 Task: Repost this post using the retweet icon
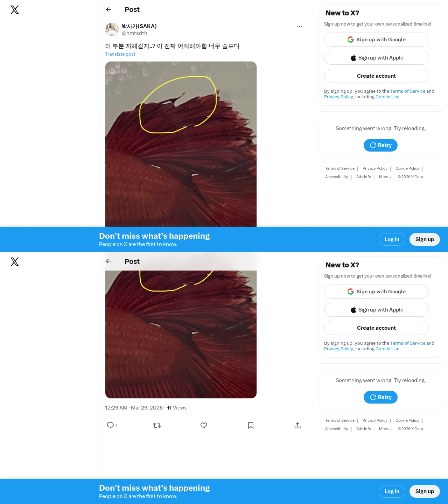coord(157,425)
